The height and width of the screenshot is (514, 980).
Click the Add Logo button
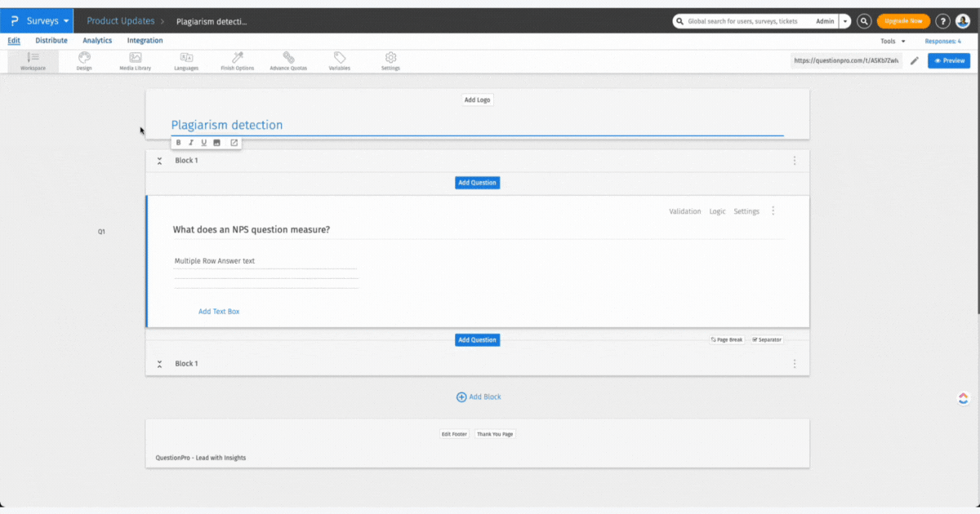point(478,100)
